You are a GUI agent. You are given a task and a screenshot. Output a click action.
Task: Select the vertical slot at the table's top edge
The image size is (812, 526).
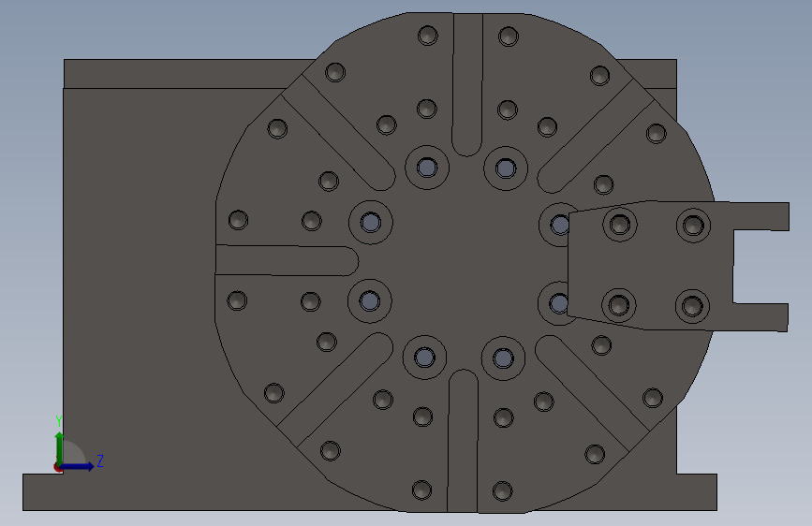(x=467, y=84)
